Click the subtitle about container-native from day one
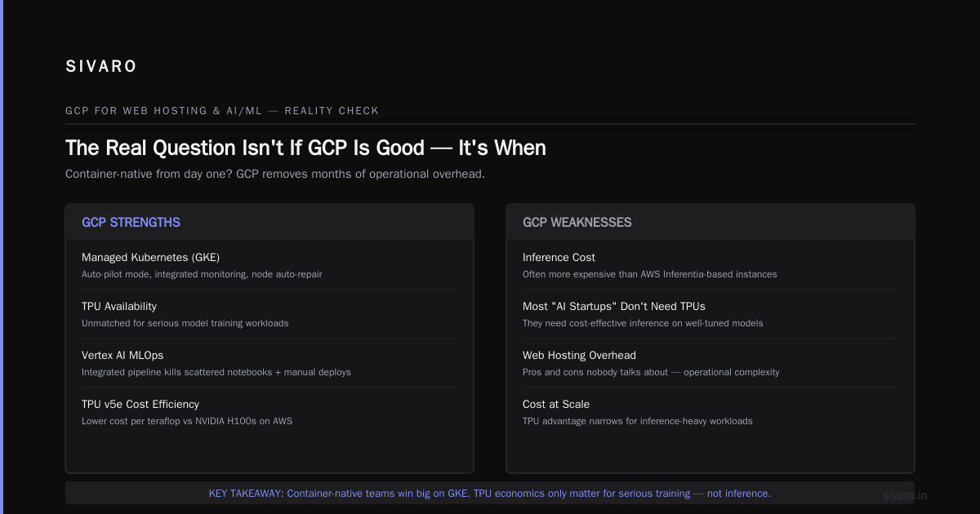Screen dimensions: 980x514 [275, 174]
